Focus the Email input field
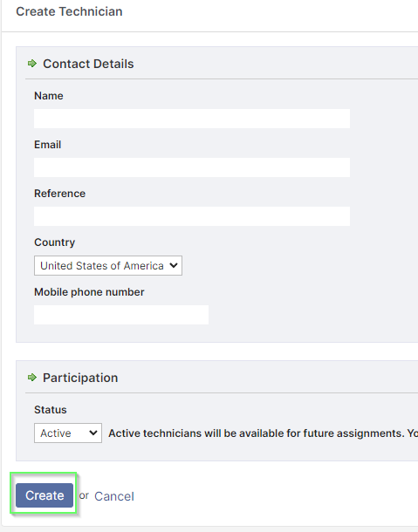 (x=192, y=167)
